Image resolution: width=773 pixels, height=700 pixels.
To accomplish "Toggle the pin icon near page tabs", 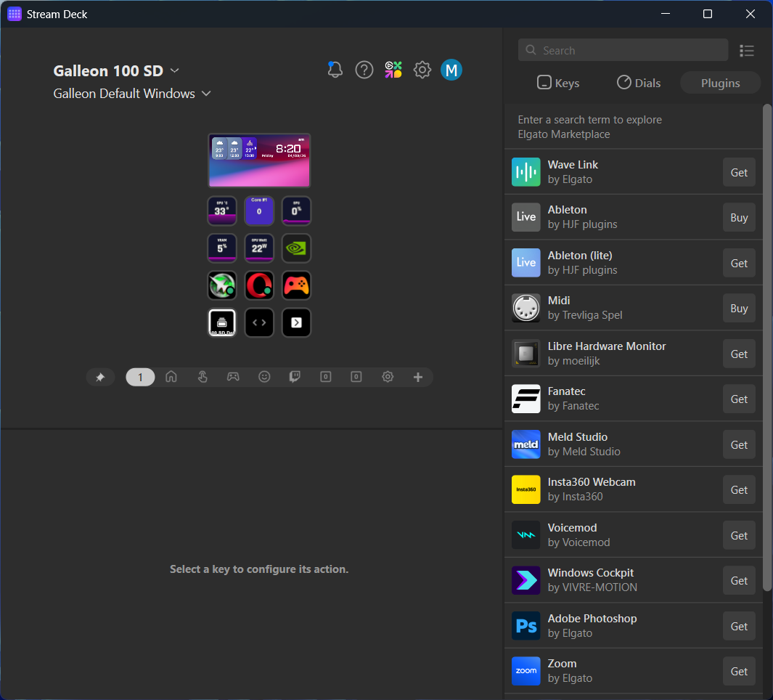I will point(100,377).
